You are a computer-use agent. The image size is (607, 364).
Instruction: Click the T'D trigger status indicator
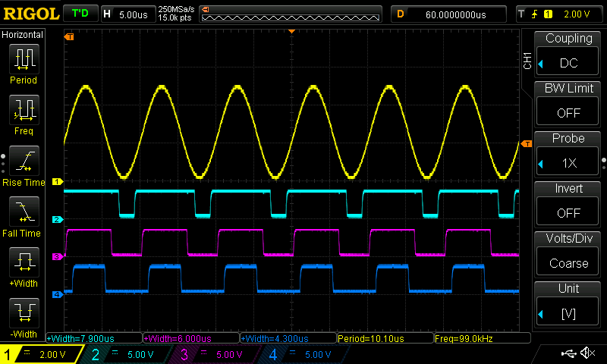tap(80, 14)
